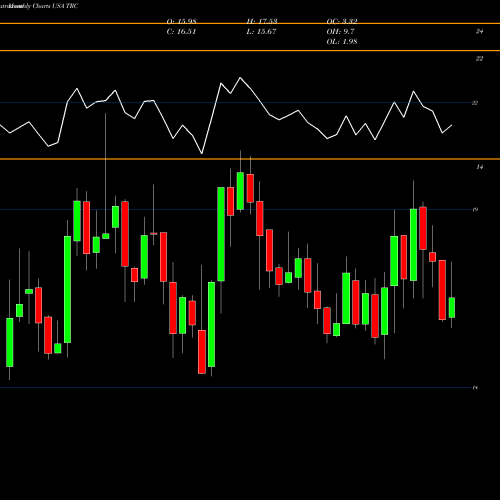Click the 24 axis label
The image size is (500, 500).
[479, 31]
